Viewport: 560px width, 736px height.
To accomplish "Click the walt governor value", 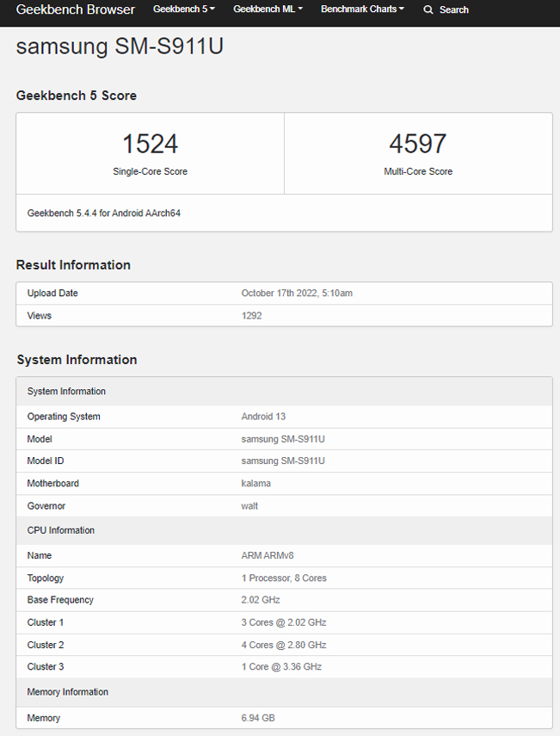I will 249,506.
